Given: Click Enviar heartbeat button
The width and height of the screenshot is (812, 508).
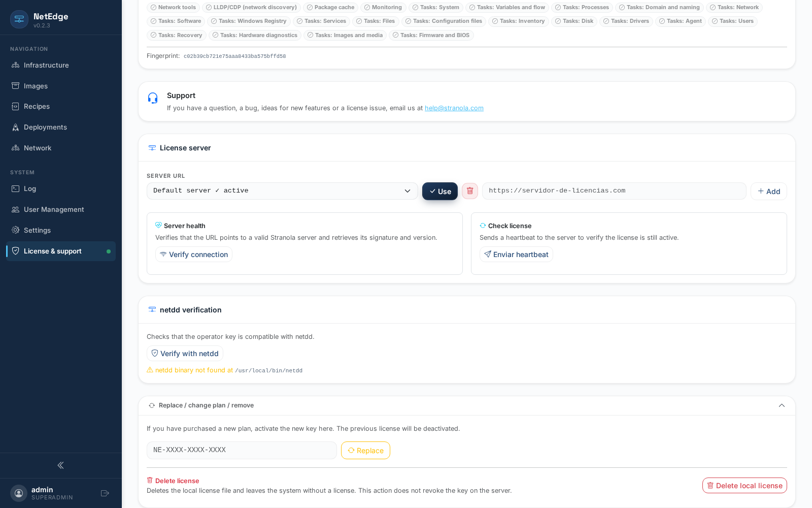Looking at the screenshot, I should pyautogui.click(x=516, y=255).
